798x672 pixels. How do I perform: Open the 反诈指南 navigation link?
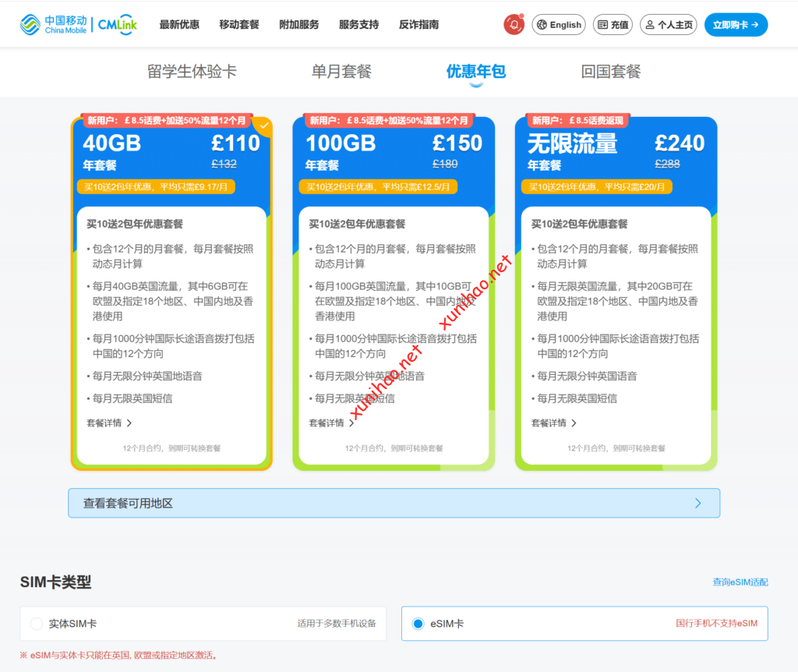click(x=418, y=25)
